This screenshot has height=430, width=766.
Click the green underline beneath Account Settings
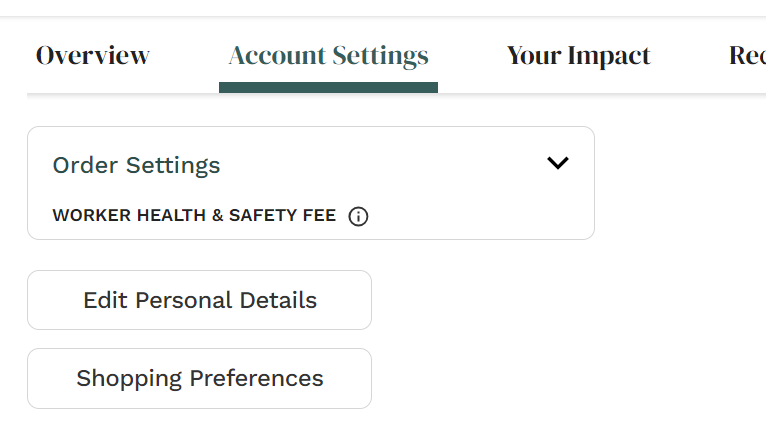tap(328, 88)
